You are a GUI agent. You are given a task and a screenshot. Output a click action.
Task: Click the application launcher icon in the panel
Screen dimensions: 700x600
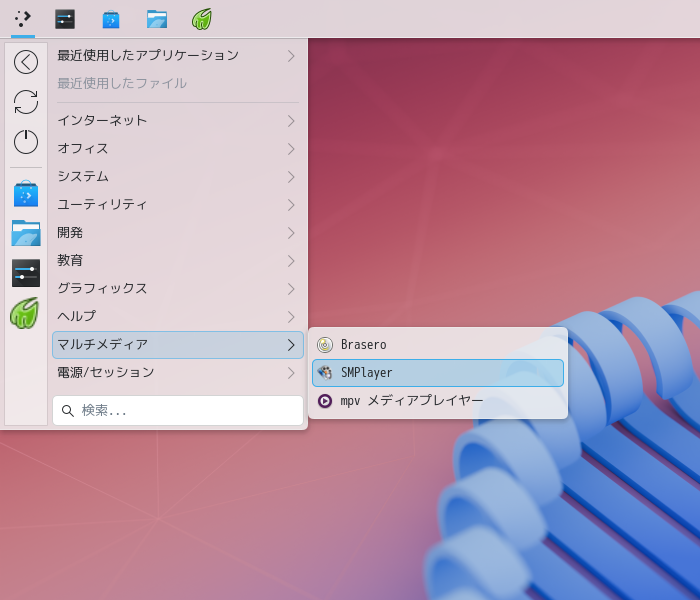[23, 19]
